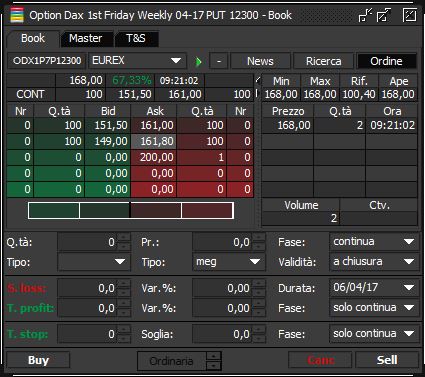This screenshot has width=425, height=377.
Task: Click the bid/ask depth bar below book
Action: tap(131, 210)
